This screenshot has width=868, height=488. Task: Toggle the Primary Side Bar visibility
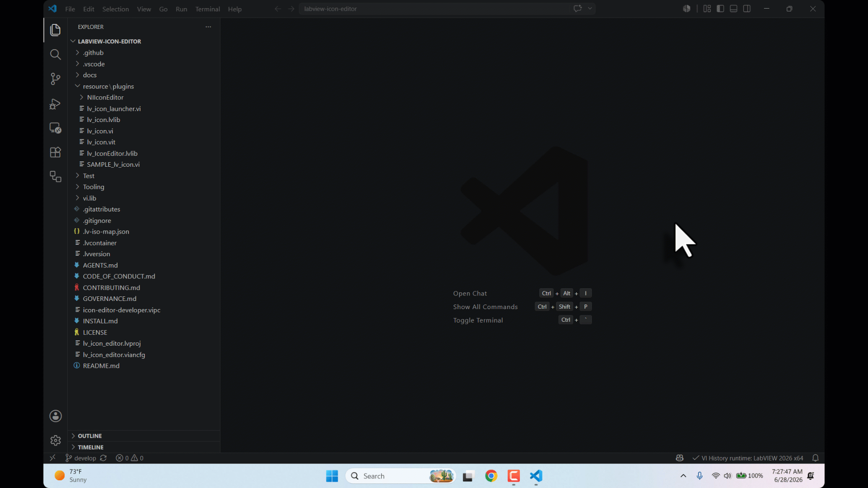click(720, 9)
